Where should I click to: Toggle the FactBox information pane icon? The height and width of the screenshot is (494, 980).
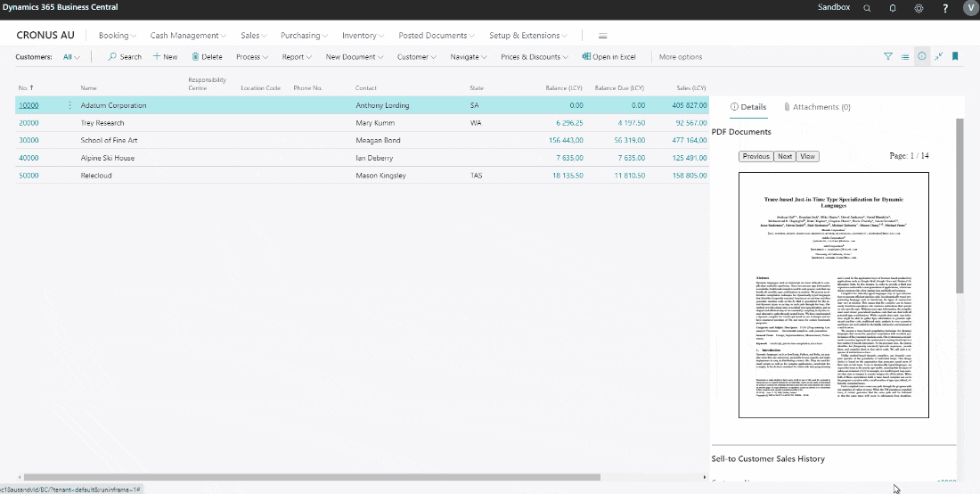tap(921, 56)
